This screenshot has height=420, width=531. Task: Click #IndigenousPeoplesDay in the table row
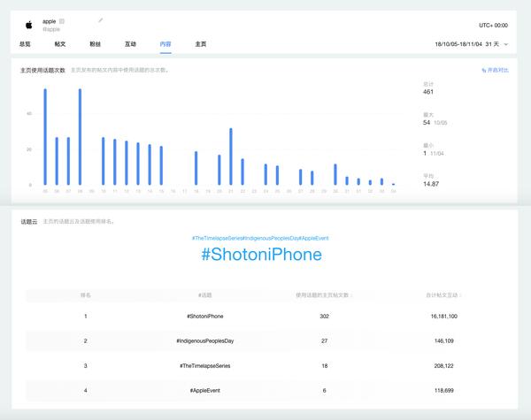(x=205, y=340)
